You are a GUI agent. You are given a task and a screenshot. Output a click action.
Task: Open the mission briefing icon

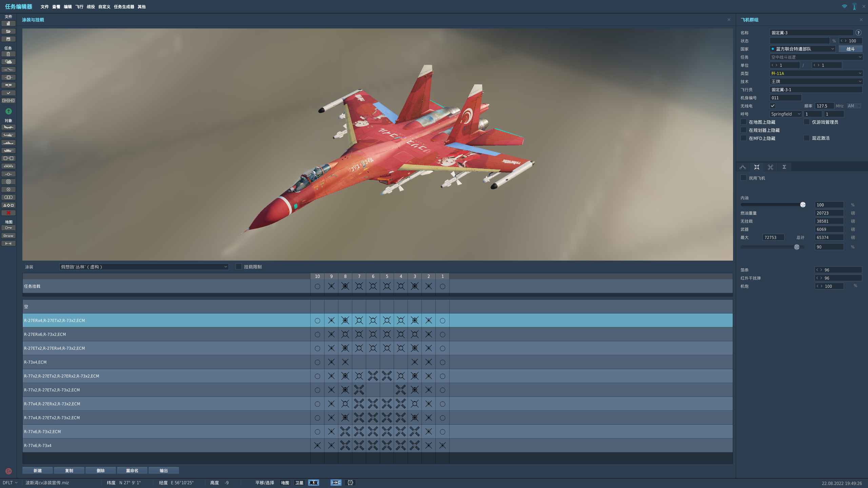coord(8,54)
